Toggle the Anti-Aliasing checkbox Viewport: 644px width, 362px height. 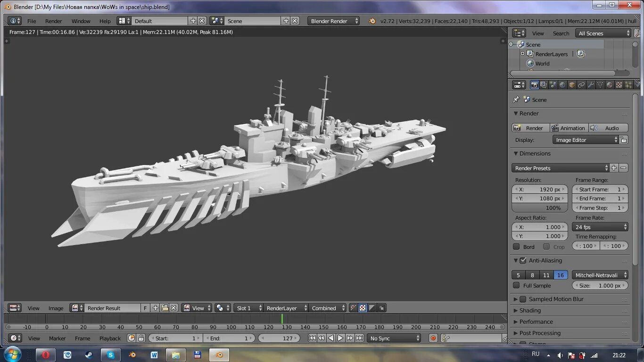tap(523, 260)
